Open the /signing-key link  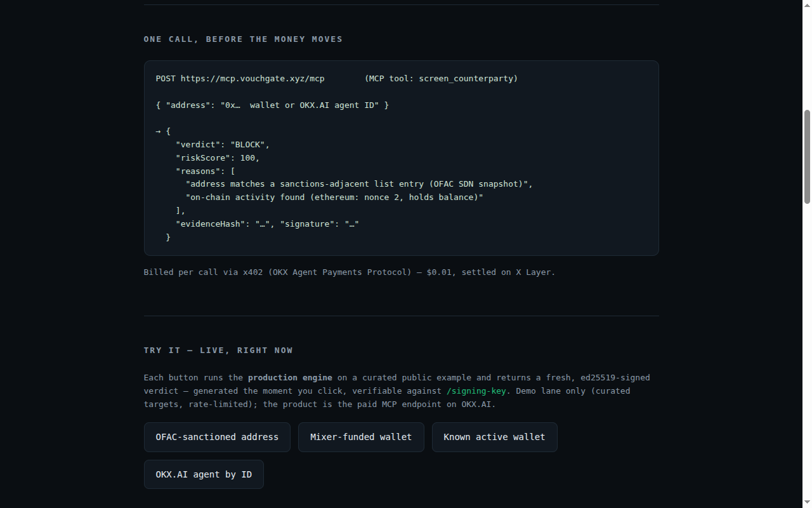tap(476, 391)
